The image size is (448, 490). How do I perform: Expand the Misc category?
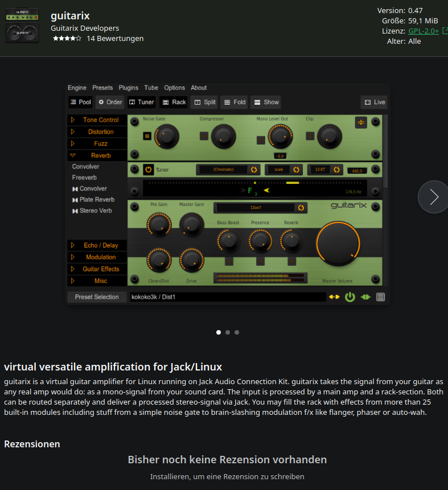(x=97, y=281)
